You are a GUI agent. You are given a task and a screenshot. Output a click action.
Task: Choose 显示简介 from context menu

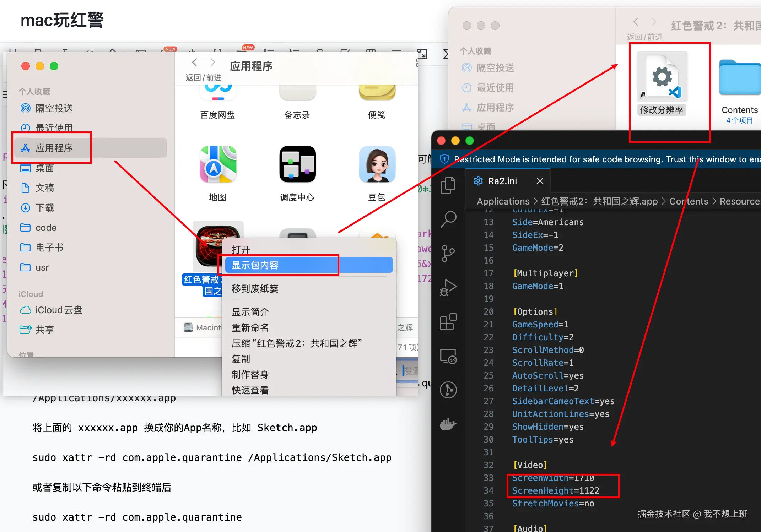point(250,312)
